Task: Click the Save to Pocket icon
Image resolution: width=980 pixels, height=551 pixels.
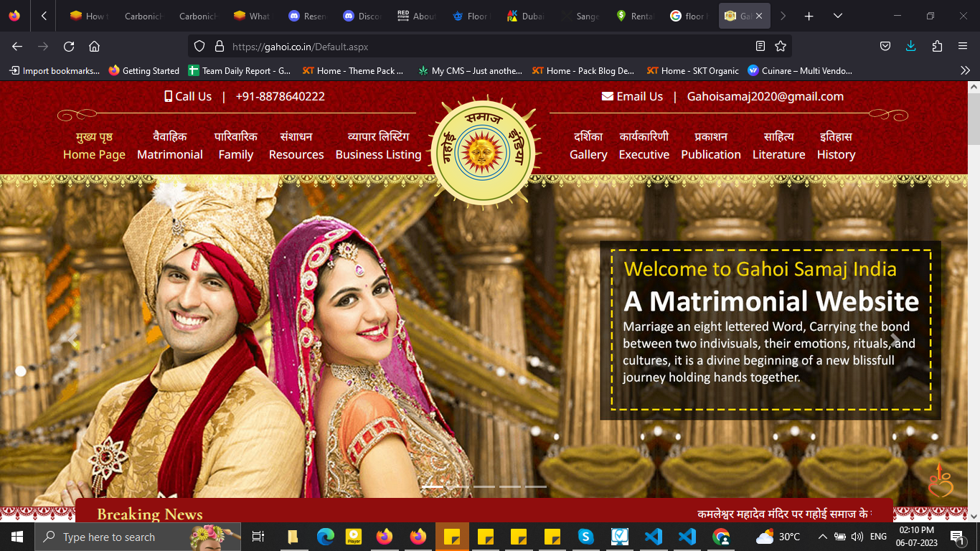Action: pyautogui.click(x=885, y=47)
